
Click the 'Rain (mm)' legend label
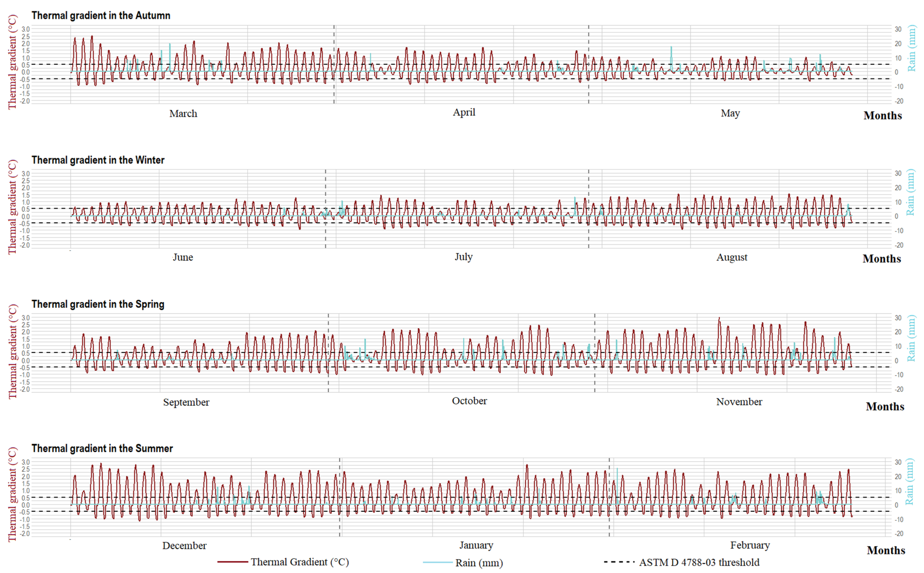479,563
